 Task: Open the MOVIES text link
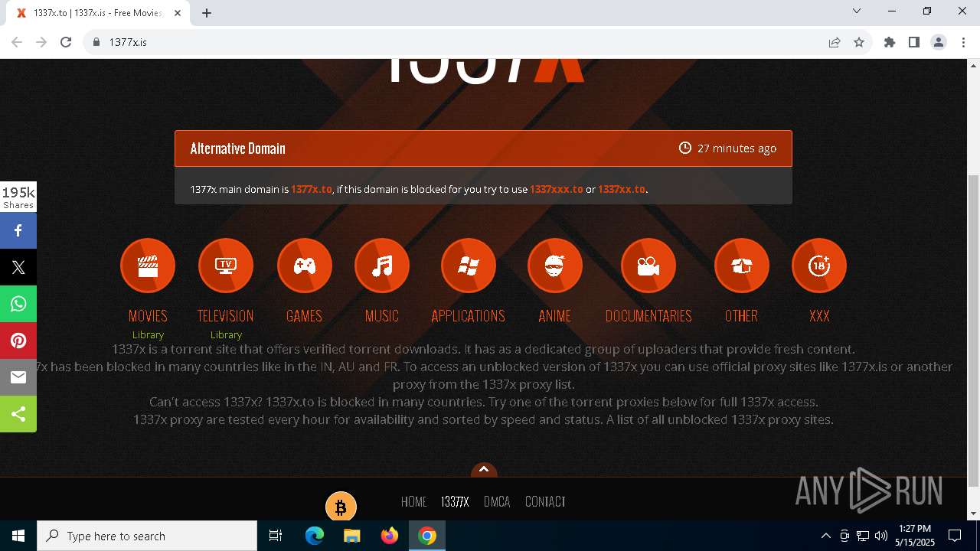point(148,316)
